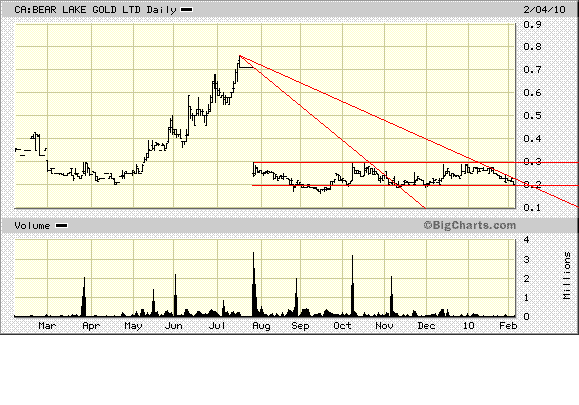Viewport: 579px width, 405px height.
Task: Click the 'Dec' month label
Action: pyautogui.click(x=426, y=326)
